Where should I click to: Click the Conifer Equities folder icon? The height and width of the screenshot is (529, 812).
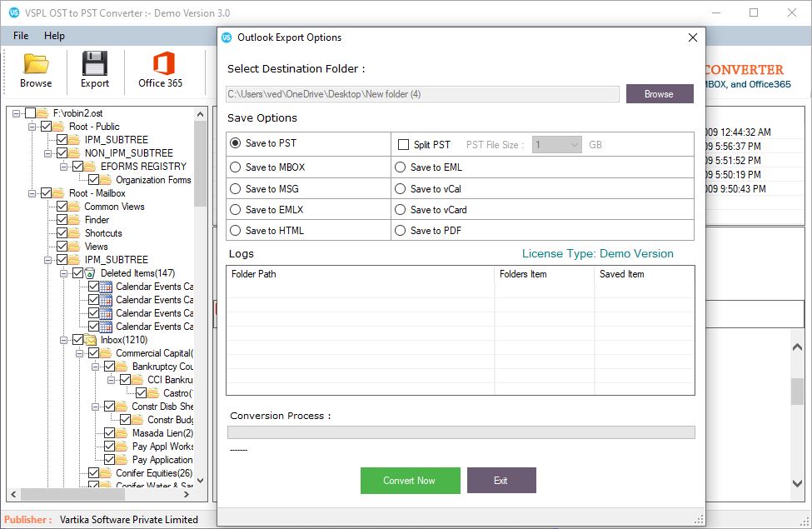point(106,473)
